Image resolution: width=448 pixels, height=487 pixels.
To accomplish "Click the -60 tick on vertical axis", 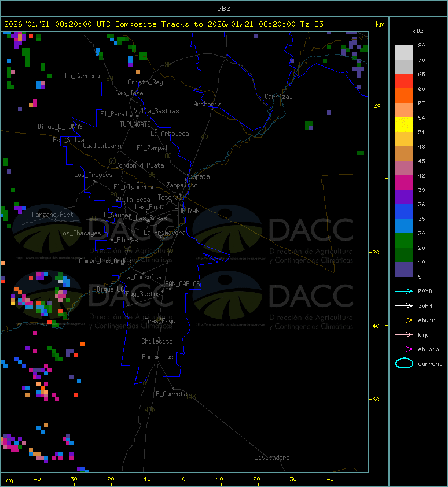I will click(374, 399).
